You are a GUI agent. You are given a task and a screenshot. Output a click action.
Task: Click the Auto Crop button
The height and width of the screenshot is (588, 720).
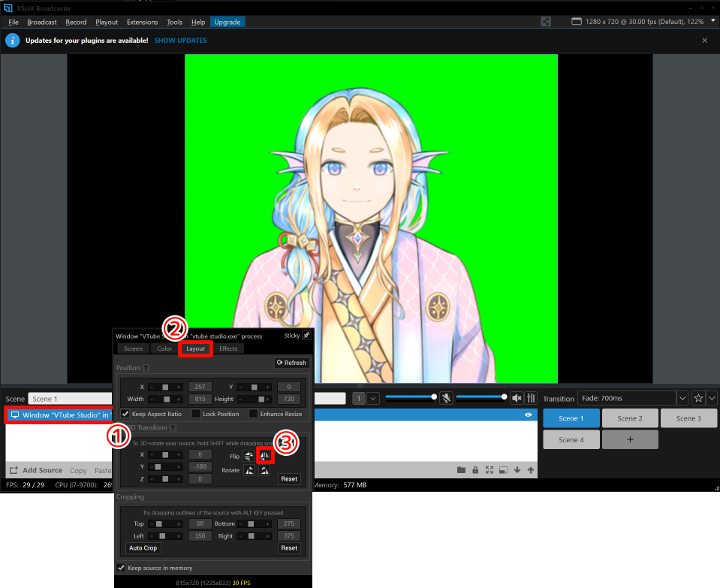click(143, 548)
